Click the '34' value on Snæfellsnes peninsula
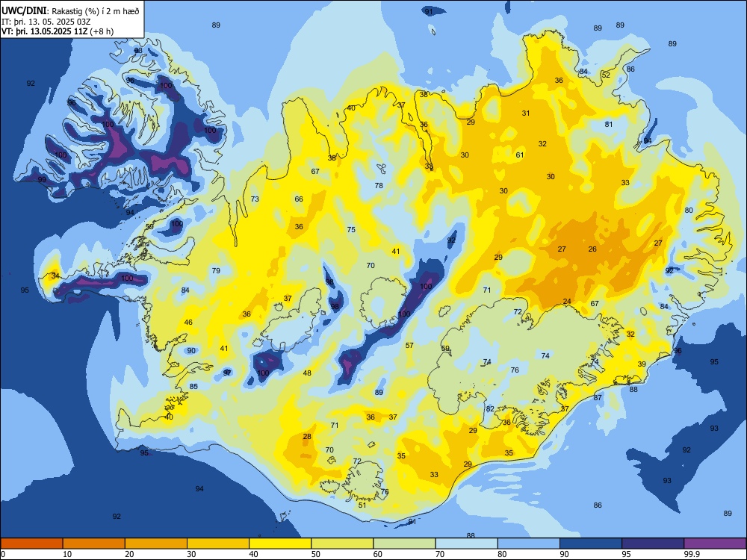The image size is (747, 560). pyautogui.click(x=55, y=276)
